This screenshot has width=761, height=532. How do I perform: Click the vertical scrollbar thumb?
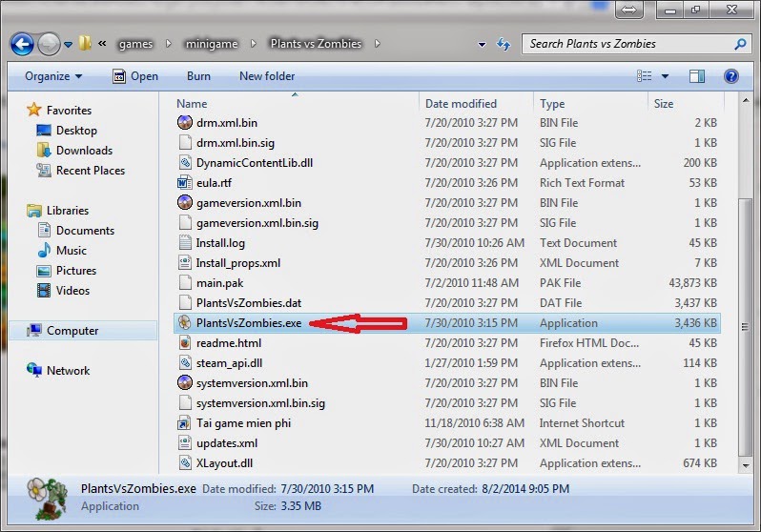(745, 328)
